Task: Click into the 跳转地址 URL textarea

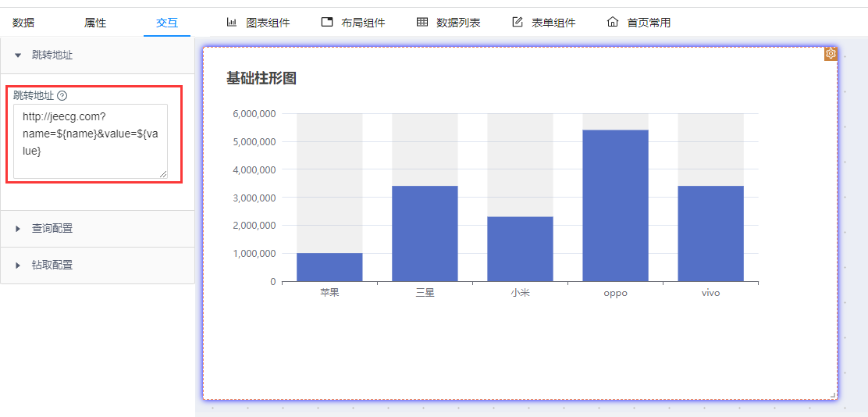Action: 91,141
